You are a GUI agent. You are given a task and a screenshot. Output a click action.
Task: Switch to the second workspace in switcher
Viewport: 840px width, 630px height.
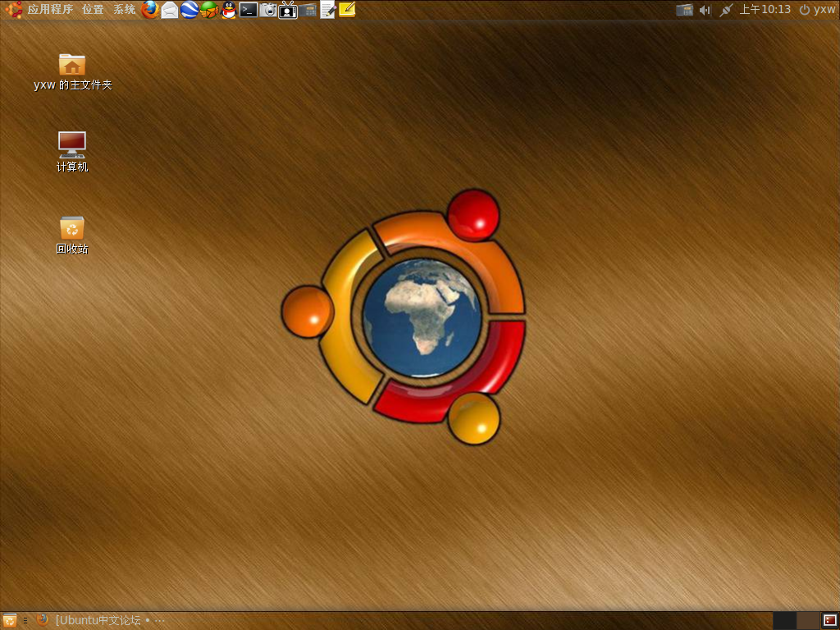click(x=808, y=621)
